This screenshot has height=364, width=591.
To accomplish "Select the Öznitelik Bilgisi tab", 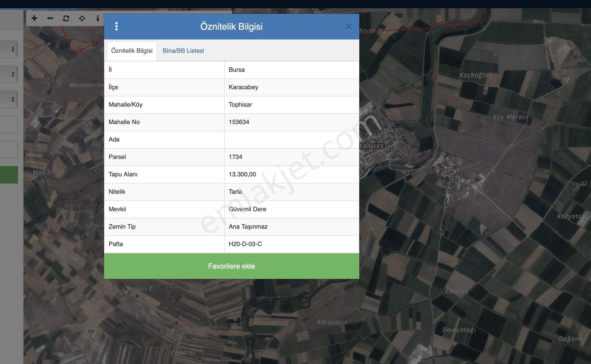I will (132, 51).
